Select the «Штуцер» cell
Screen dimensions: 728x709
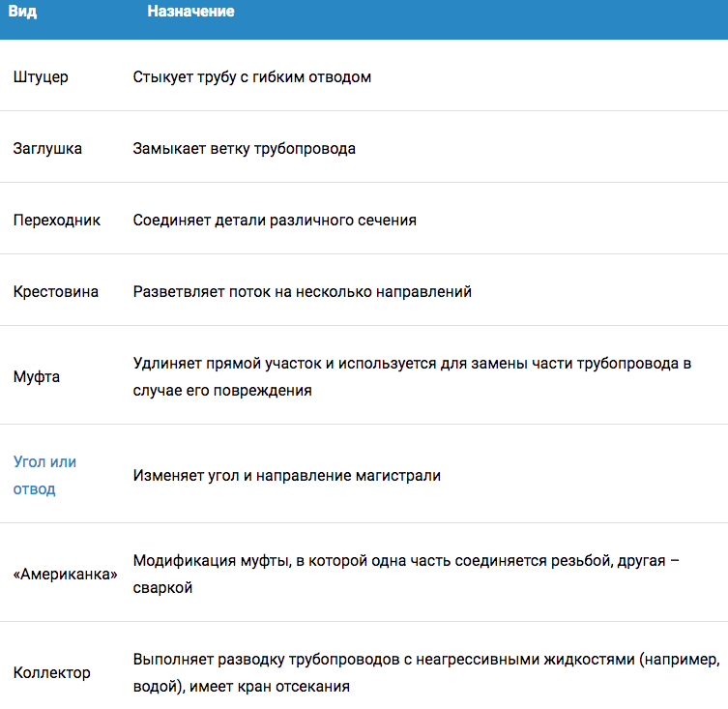[41, 76]
